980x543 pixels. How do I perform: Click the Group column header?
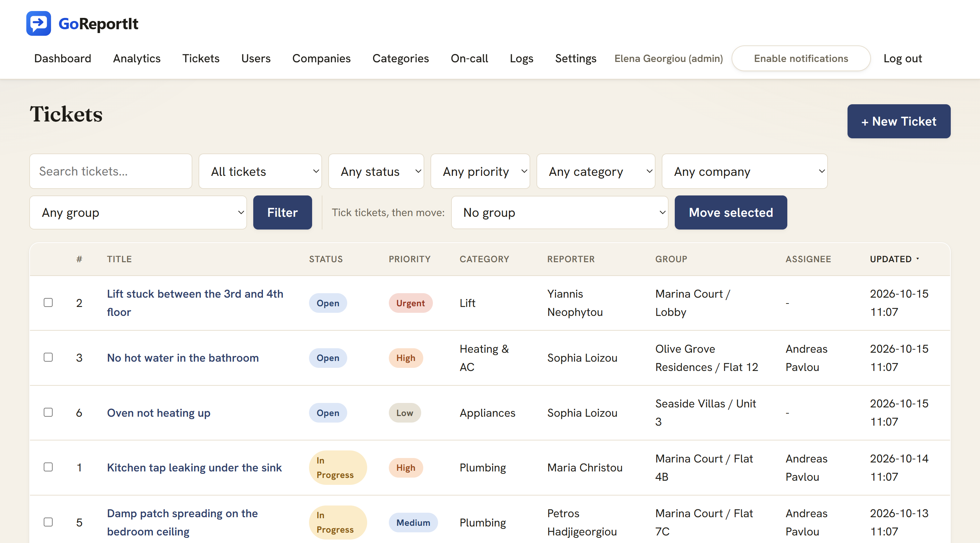(x=671, y=259)
